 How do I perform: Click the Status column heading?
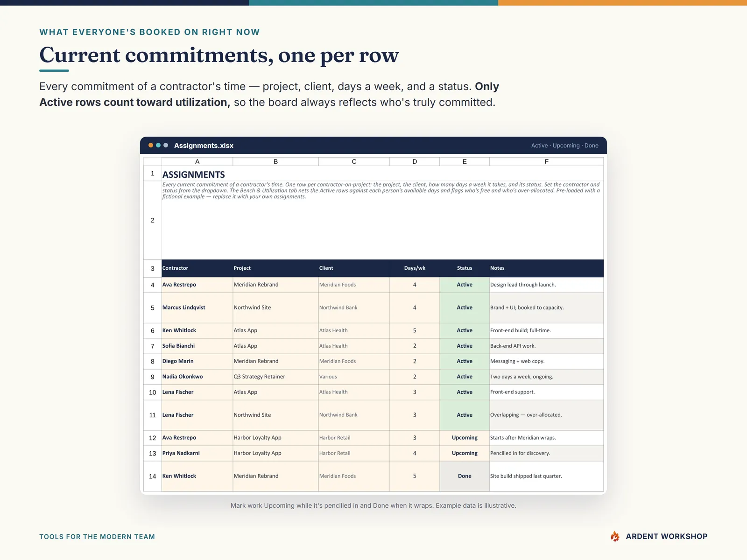point(465,268)
